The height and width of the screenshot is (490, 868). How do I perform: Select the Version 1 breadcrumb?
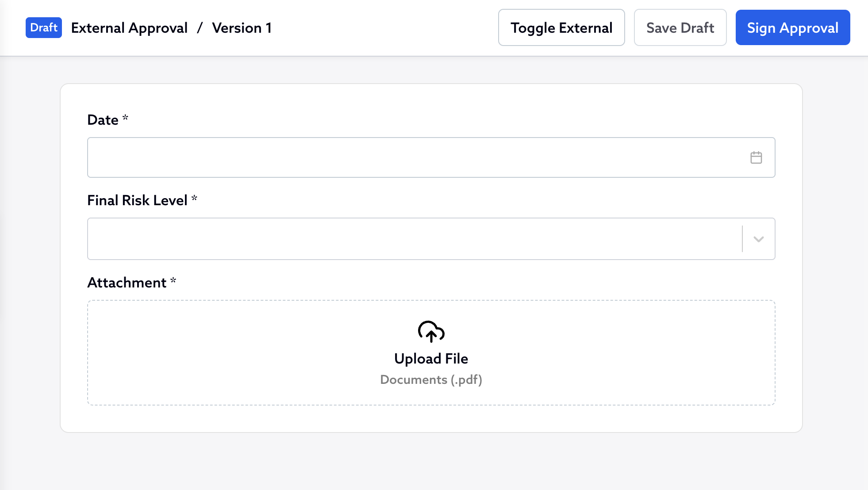pos(242,28)
